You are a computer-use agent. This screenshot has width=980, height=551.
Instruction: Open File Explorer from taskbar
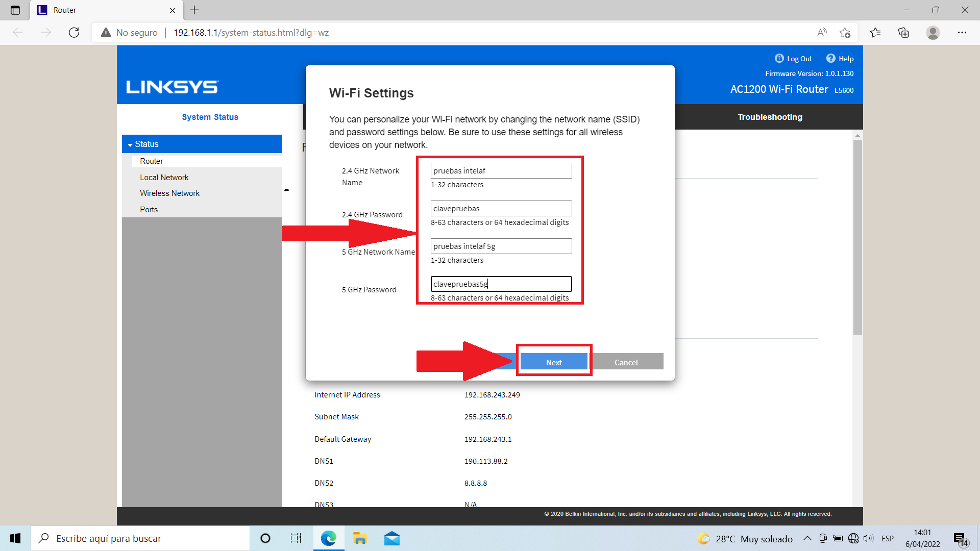pos(360,538)
